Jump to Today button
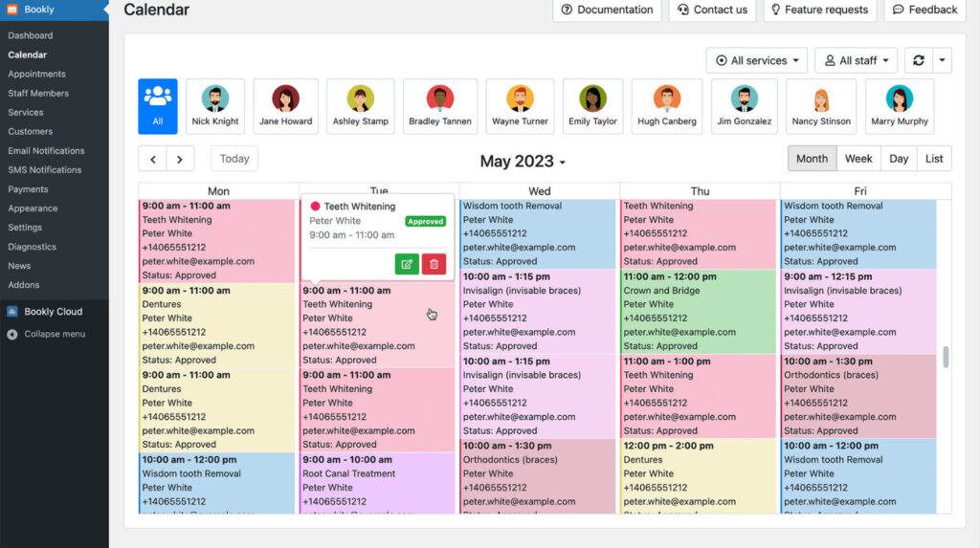 tap(234, 159)
